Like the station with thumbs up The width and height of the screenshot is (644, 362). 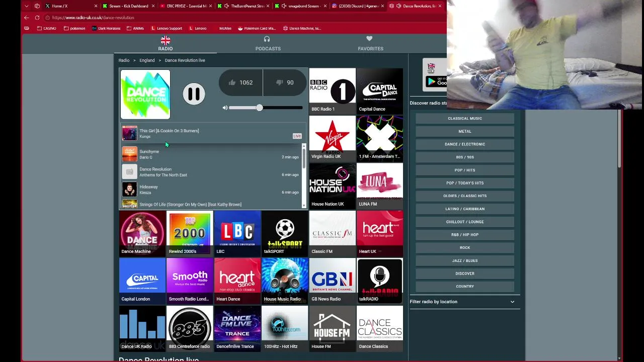[x=240, y=82]
